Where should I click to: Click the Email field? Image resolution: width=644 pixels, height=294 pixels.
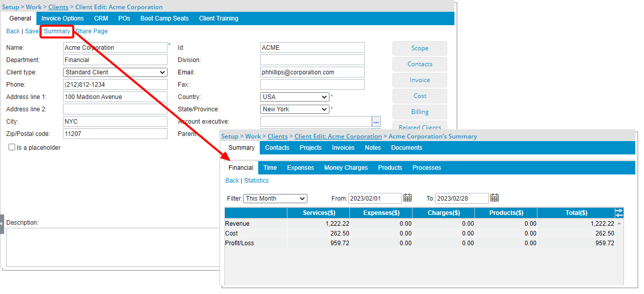coord(313,72)
